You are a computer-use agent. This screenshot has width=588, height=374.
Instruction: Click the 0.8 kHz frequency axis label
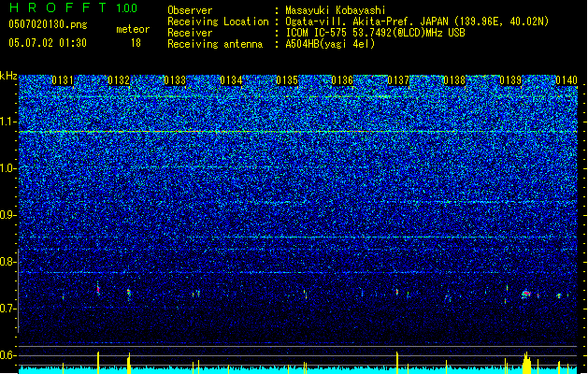7,262
